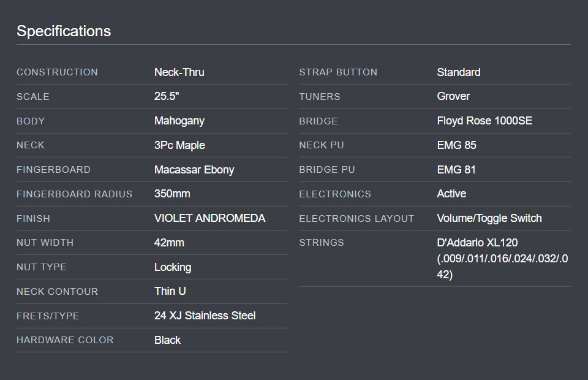Click the 3Pc Maple neck value
The width and height of the screenshot is (588, 380).
coord(179,145)
